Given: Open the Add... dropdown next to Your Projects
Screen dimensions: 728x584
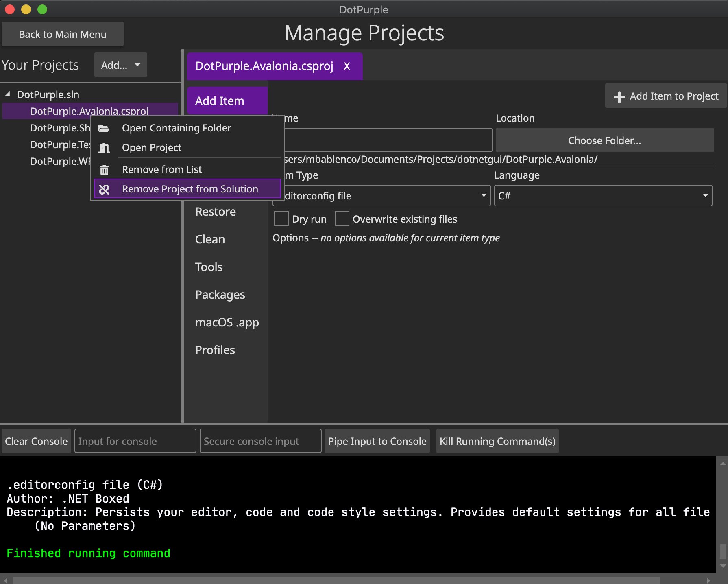Looking at the screenshot, I should point(121,65).
